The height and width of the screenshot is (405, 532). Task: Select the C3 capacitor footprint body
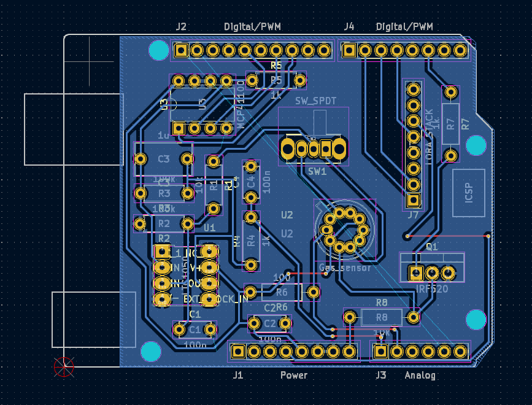(x=164, y=159)
